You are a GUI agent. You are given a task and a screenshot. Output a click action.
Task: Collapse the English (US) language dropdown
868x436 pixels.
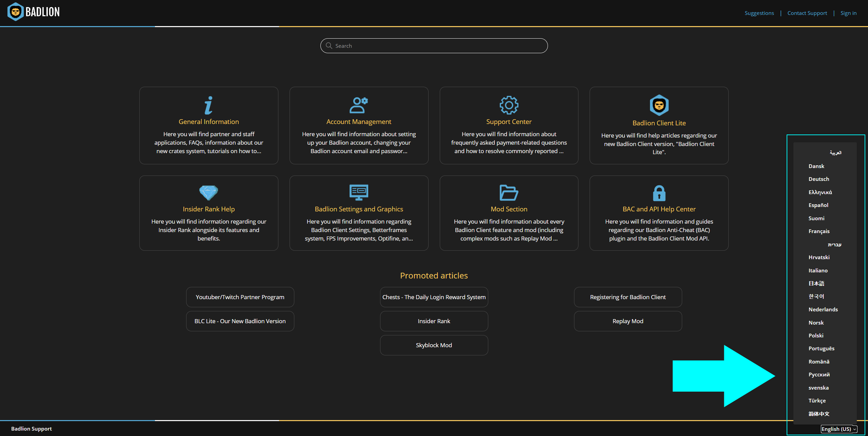coord(839,429)
